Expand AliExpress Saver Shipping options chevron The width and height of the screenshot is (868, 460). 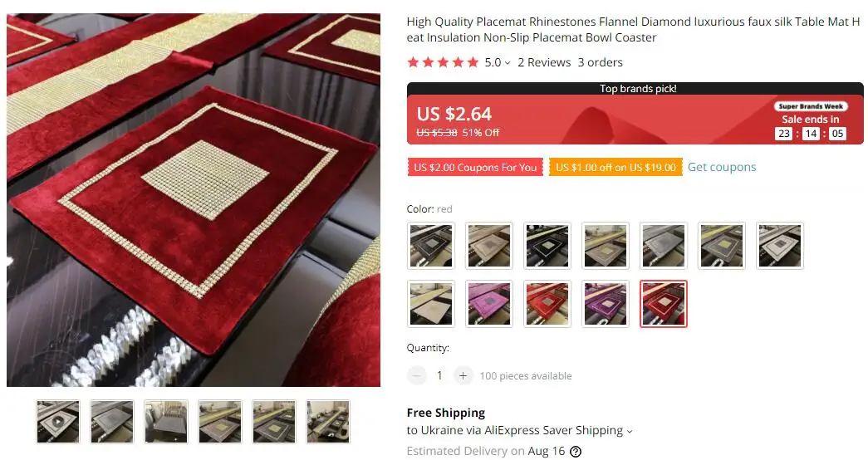[x=630, y=431]
